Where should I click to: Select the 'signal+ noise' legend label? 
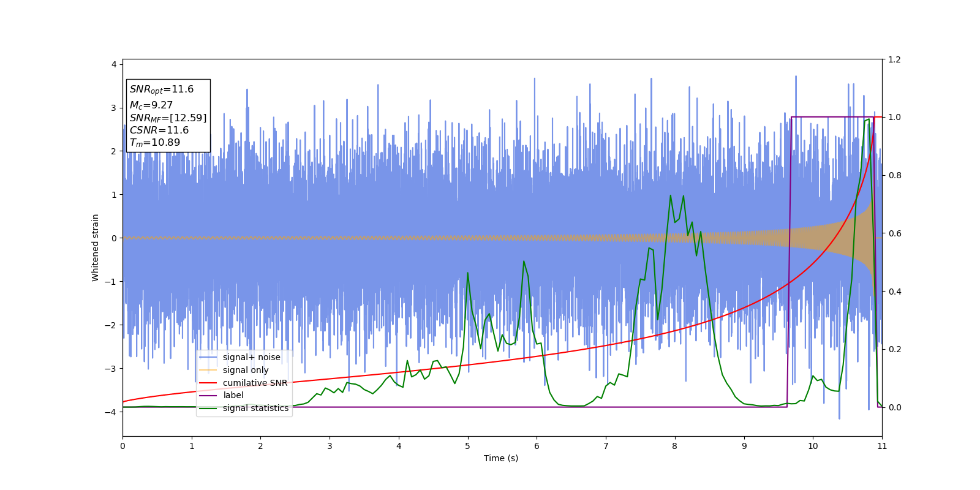[x=252, y=358]
